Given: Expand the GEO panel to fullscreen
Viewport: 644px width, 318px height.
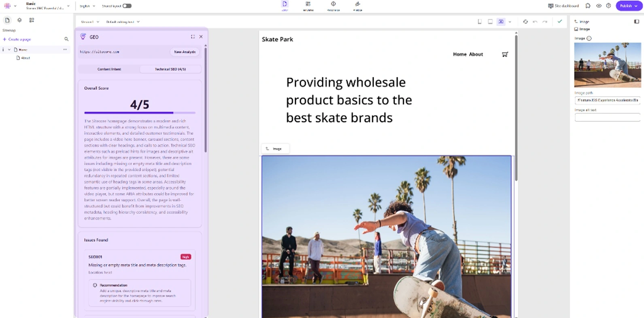Looking at the screenshot, I should pos(193,37).
